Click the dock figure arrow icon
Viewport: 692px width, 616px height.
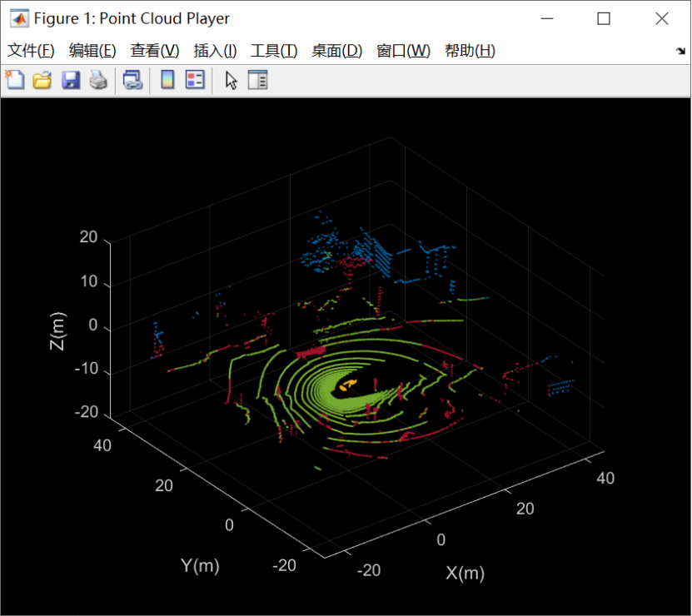tap(680, 51)
